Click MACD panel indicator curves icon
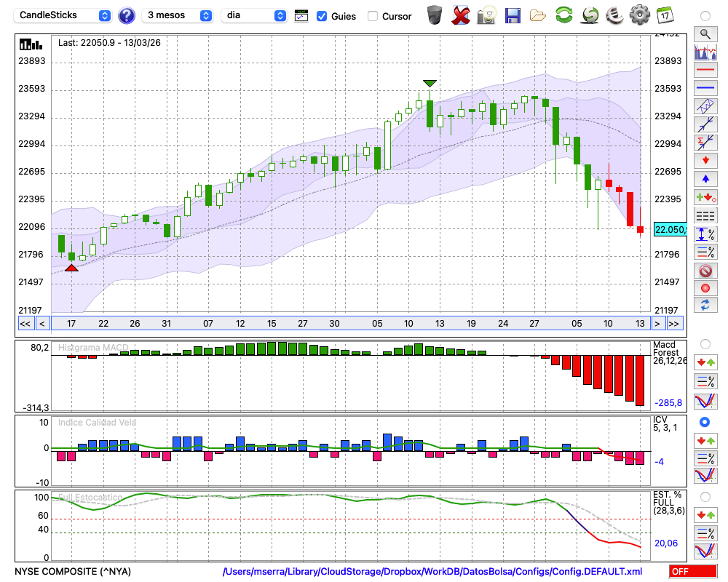 click(705, 401)
